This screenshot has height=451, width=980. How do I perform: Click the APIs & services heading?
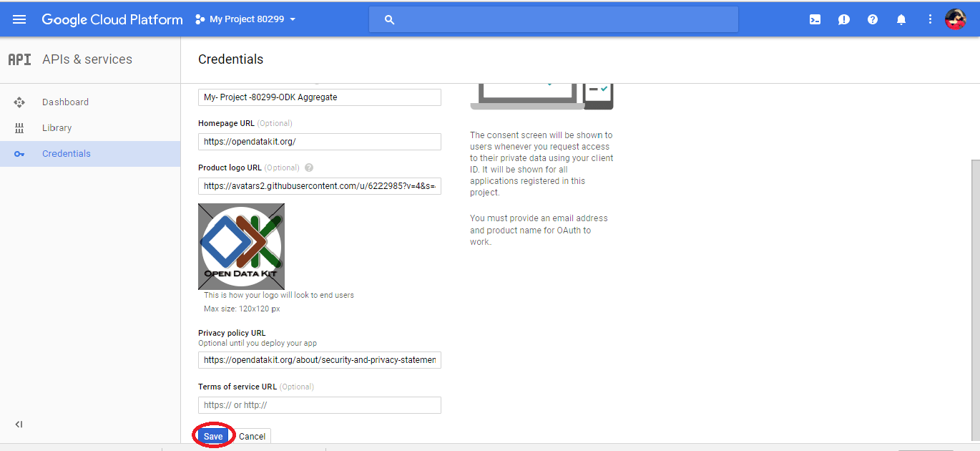[x=87, y=59]
